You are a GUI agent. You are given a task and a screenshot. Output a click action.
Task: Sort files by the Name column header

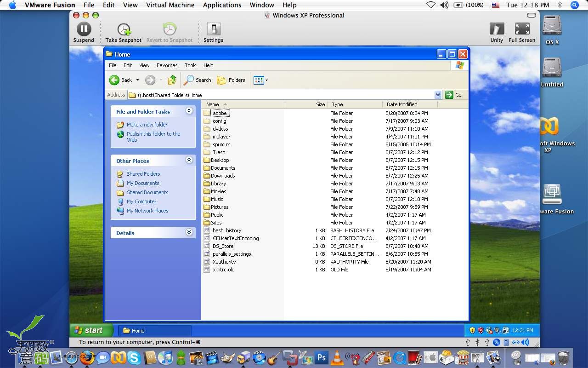click(243, 104)
